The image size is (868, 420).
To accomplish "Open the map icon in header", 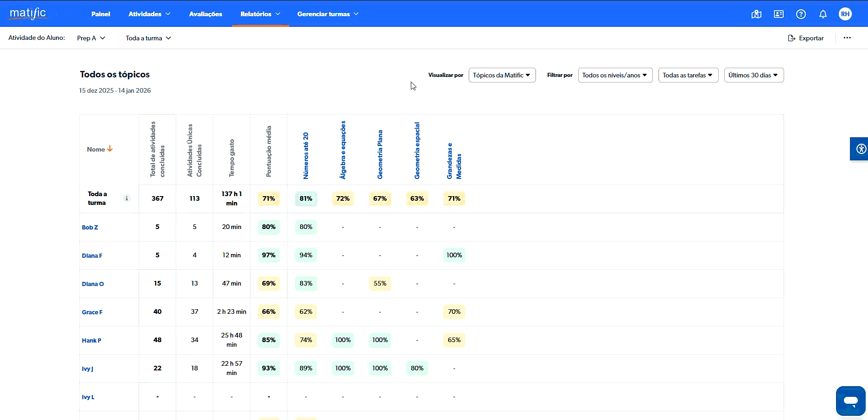I will [x=756, y=14].
